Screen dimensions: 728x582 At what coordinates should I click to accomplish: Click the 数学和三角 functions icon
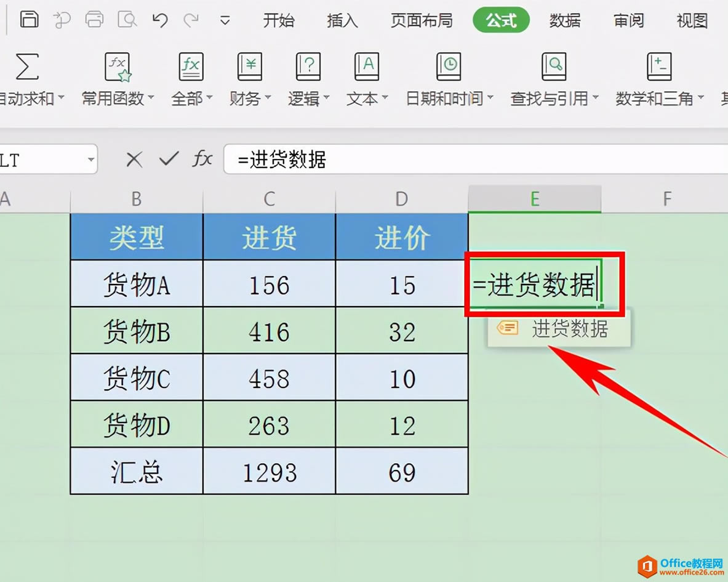tap(659, 67)
